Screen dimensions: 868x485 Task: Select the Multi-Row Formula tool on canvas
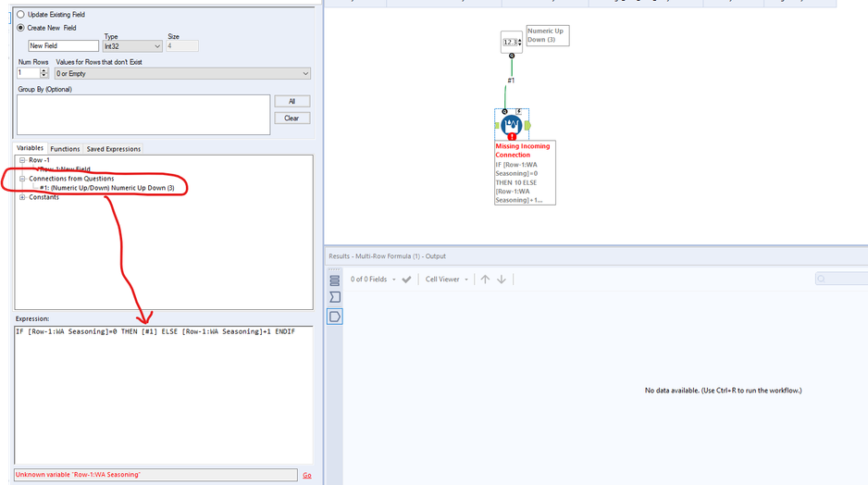point(512,125)
